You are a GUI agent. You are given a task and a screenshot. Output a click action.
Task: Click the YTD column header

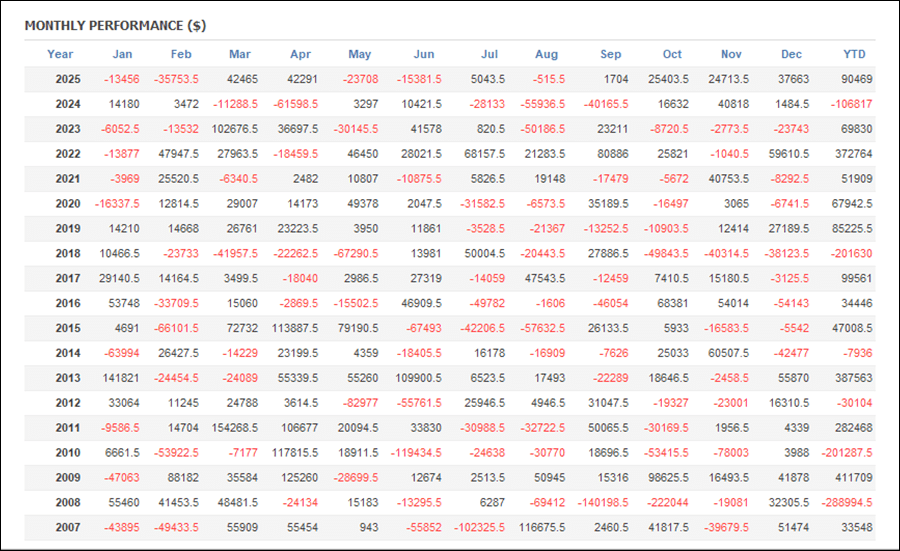point(854,54)
